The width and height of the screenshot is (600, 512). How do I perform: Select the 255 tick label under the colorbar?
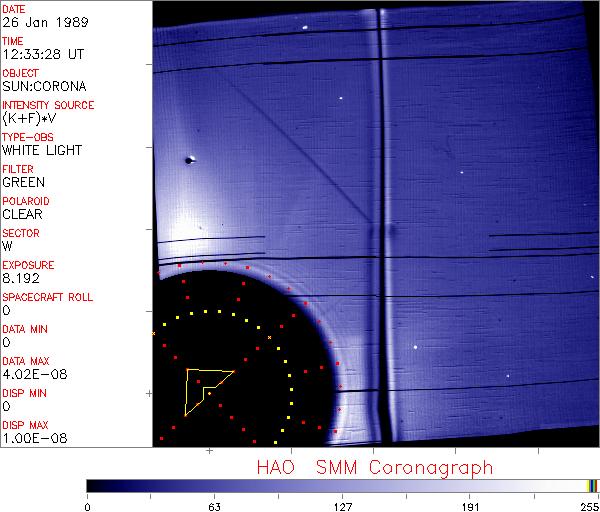(589, 505)
